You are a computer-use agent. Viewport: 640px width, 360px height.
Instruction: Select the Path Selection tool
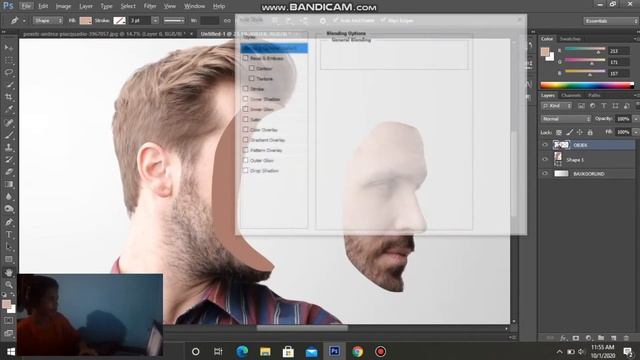pyautogui.click(x=9, y=247)
